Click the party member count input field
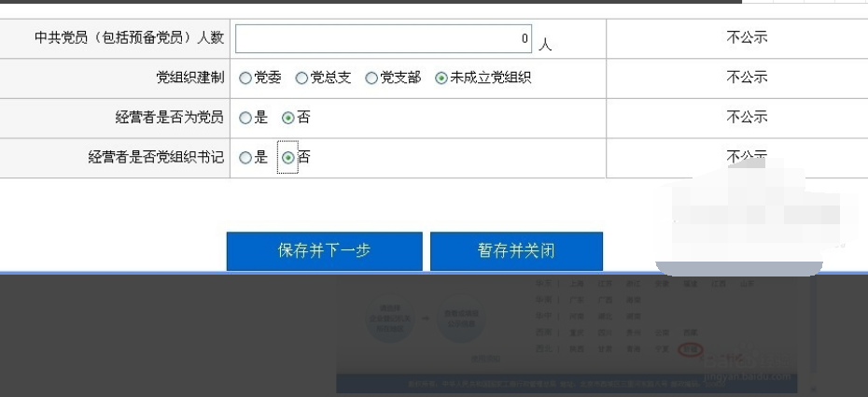 pos(383,38)
